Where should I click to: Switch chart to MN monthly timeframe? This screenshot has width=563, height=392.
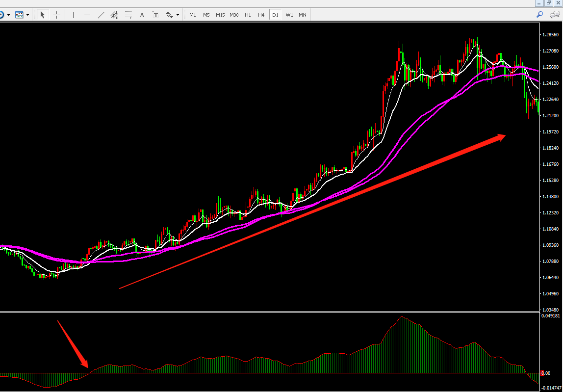tap(303, 15)
